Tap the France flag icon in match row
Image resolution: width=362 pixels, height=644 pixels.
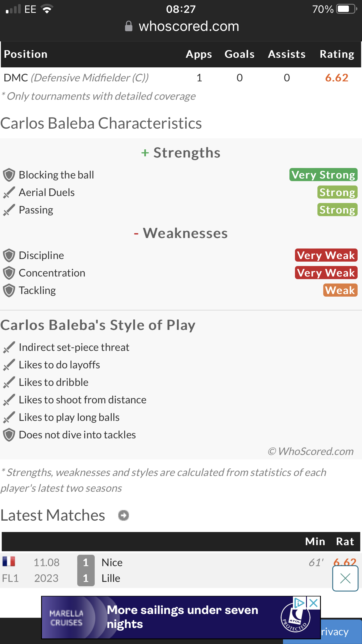9,561
